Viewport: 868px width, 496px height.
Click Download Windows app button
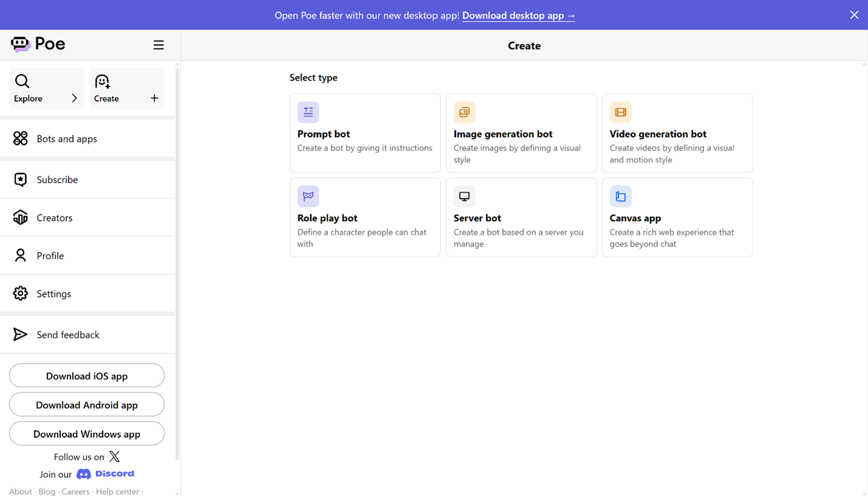point(87,434)
